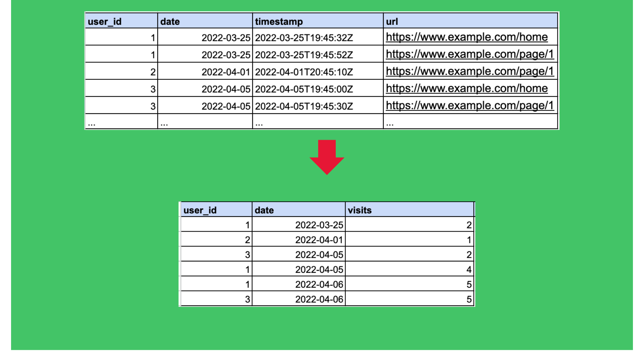
Task: Click the bottom table user_id header
Action: 200,210
